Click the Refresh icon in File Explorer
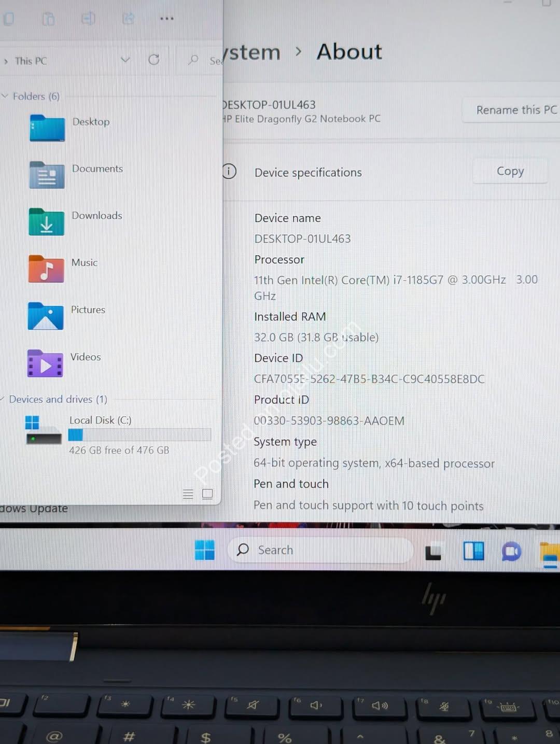Viewport: 560px width, 744px height. [154, 60]
